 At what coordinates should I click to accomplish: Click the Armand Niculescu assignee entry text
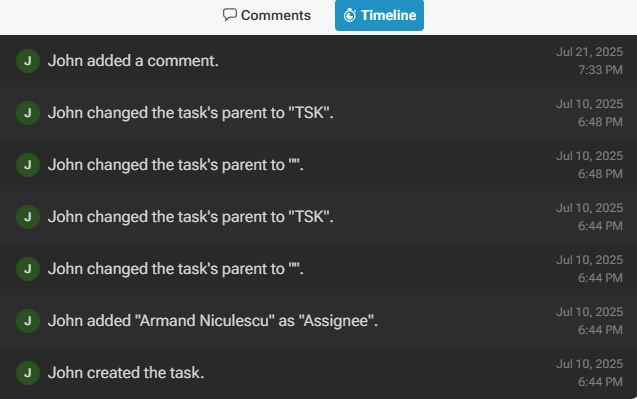(x=213, y=321)
